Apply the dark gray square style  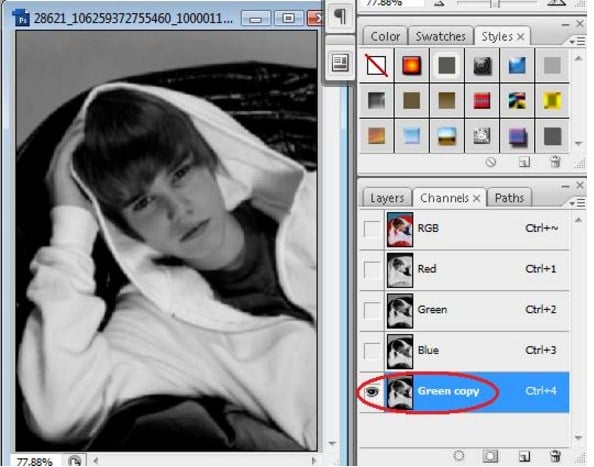[447, 65]
